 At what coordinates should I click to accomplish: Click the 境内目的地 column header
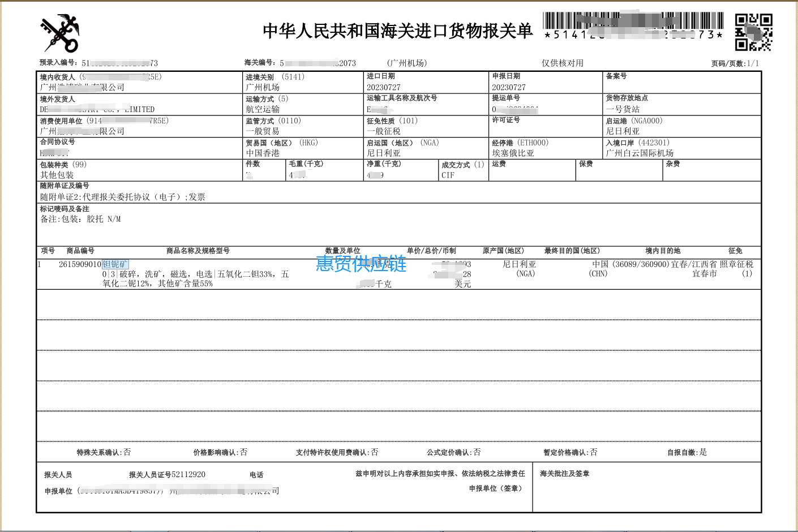pos(663,251)
